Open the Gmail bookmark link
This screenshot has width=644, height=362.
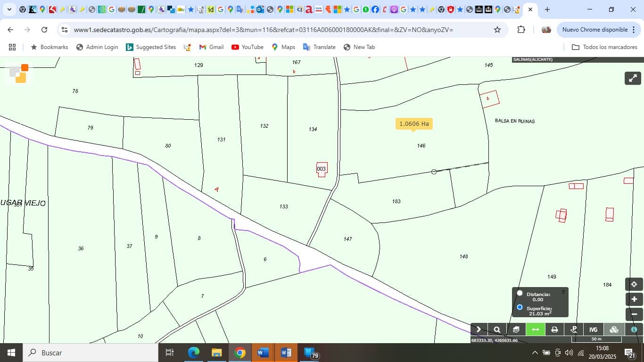pyautogui.click(x=211, y=47)
